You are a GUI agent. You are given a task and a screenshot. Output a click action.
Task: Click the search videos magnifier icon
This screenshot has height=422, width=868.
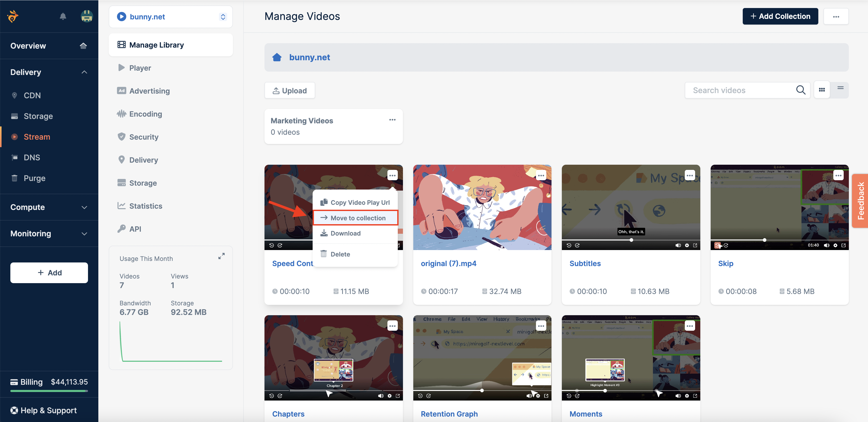click(x=801, y=90)
